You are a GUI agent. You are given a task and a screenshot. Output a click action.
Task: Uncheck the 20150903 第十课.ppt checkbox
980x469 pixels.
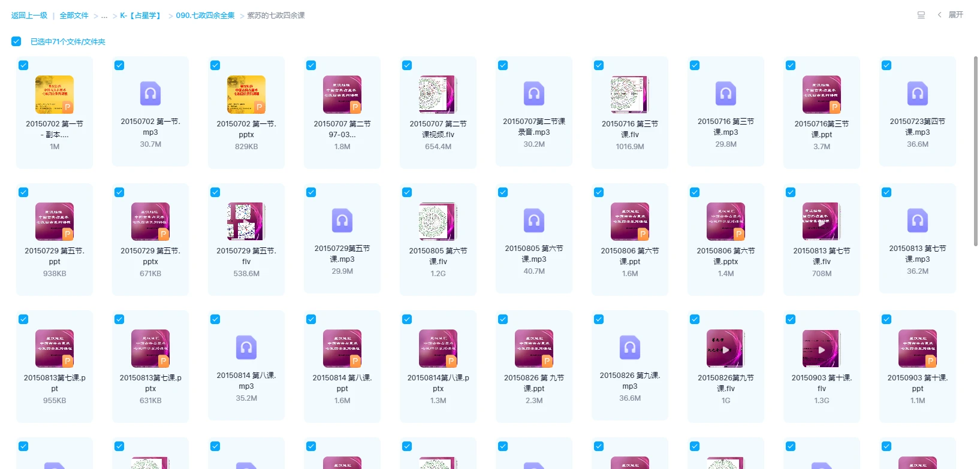(x=886, y=319)
